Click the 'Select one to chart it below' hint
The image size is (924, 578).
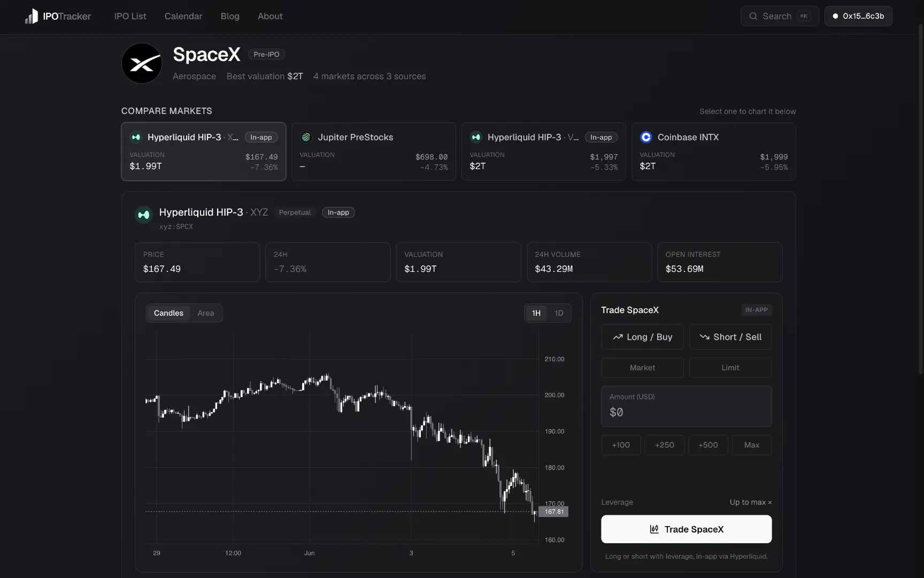pyautogui.click(x=748, y=111)
